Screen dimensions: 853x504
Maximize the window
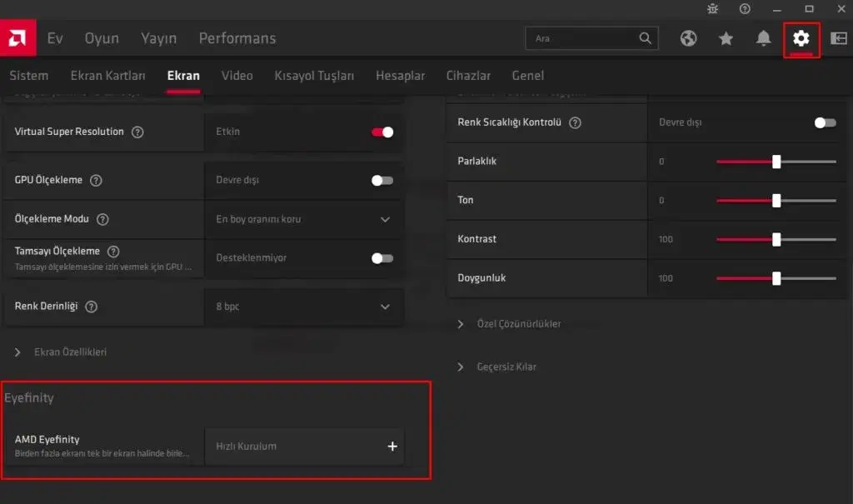pos(810,8)
